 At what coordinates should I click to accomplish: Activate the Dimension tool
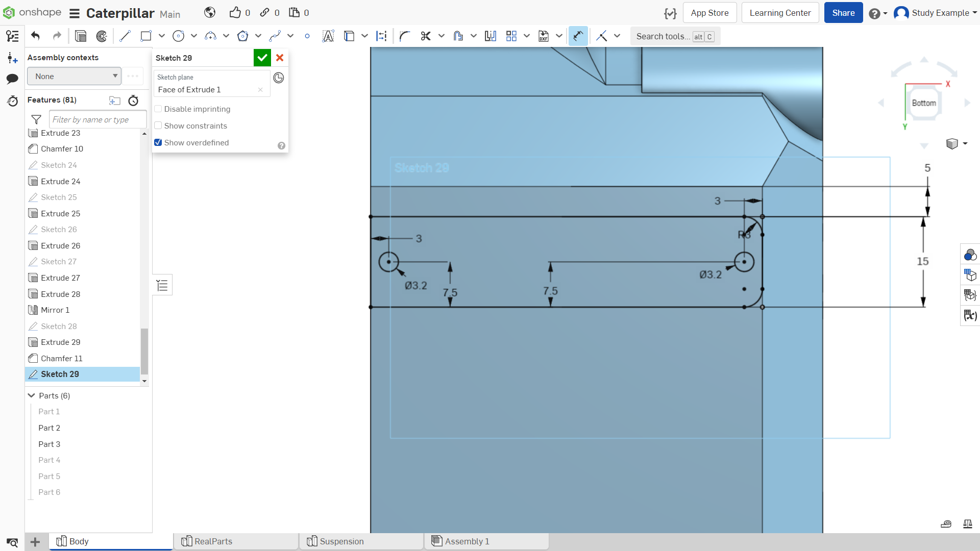tap(578, 36)
